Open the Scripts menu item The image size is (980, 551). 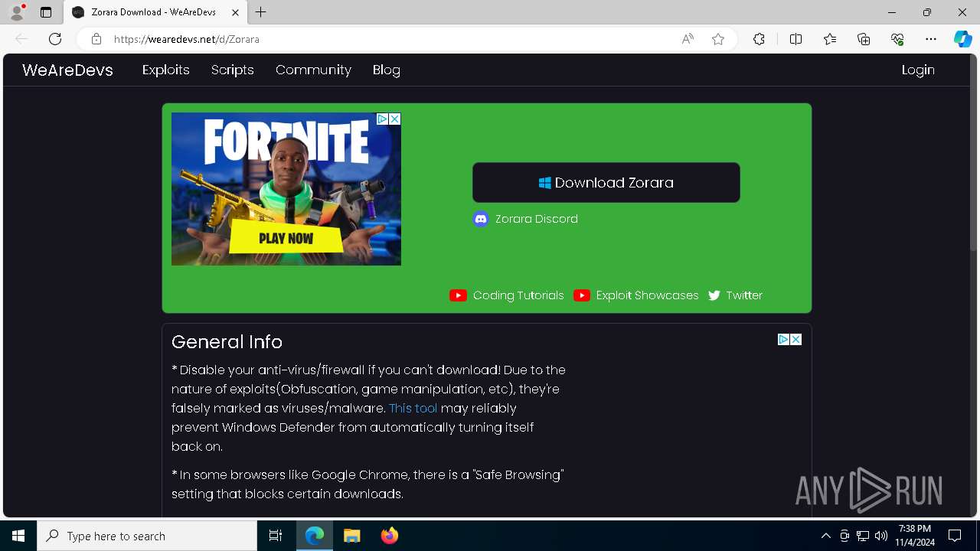[x=233, y=70]
